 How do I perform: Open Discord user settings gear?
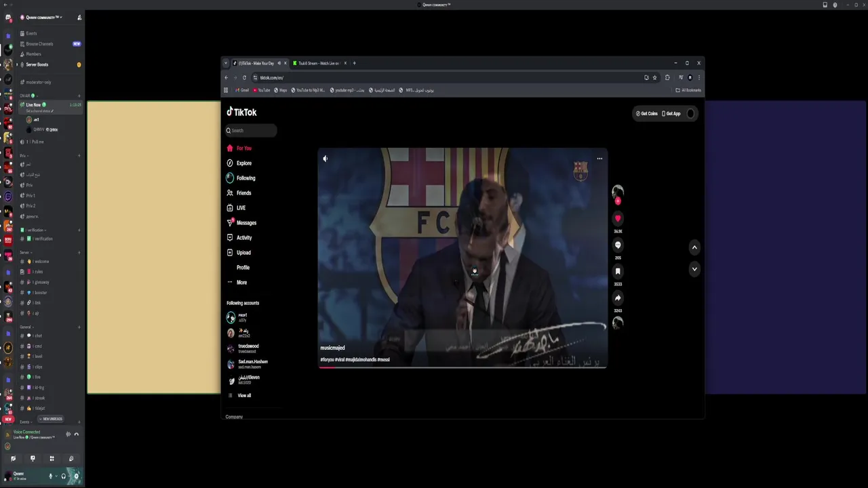pos(76,476)
